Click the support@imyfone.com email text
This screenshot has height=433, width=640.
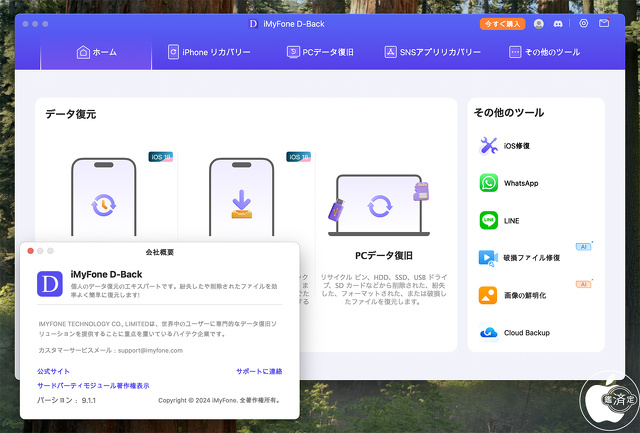click(150, 351)
